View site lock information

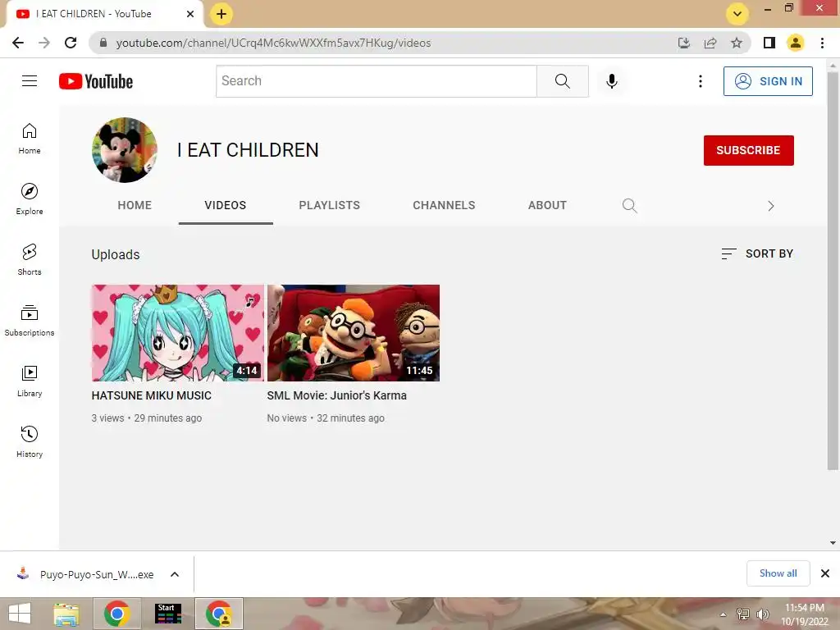tap(103, 43)
